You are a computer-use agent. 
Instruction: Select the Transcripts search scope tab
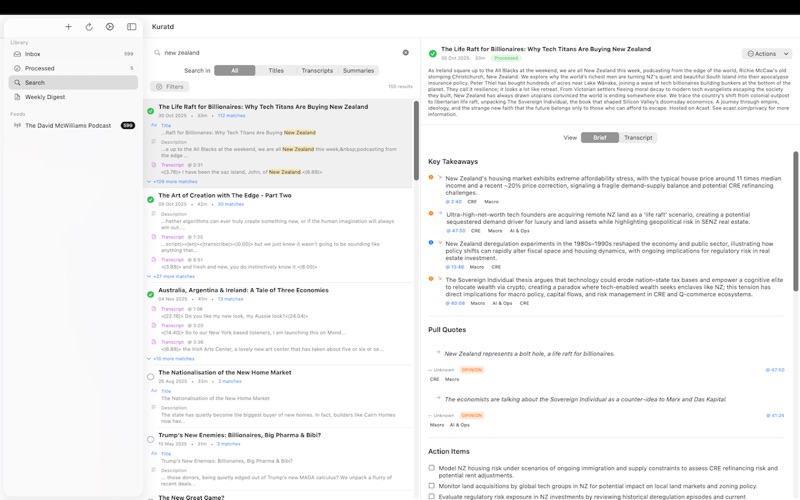pyautogui.click(x=317, y=70)
